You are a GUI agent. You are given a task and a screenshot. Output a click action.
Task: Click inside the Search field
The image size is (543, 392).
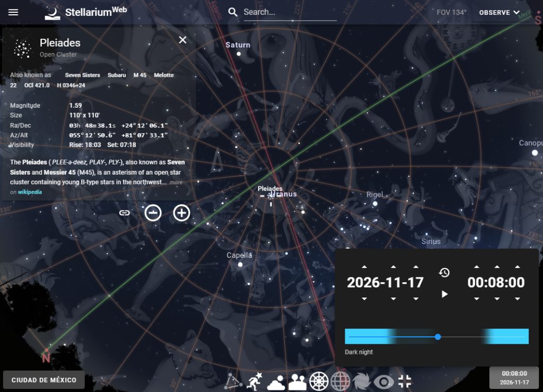[290, 13]
